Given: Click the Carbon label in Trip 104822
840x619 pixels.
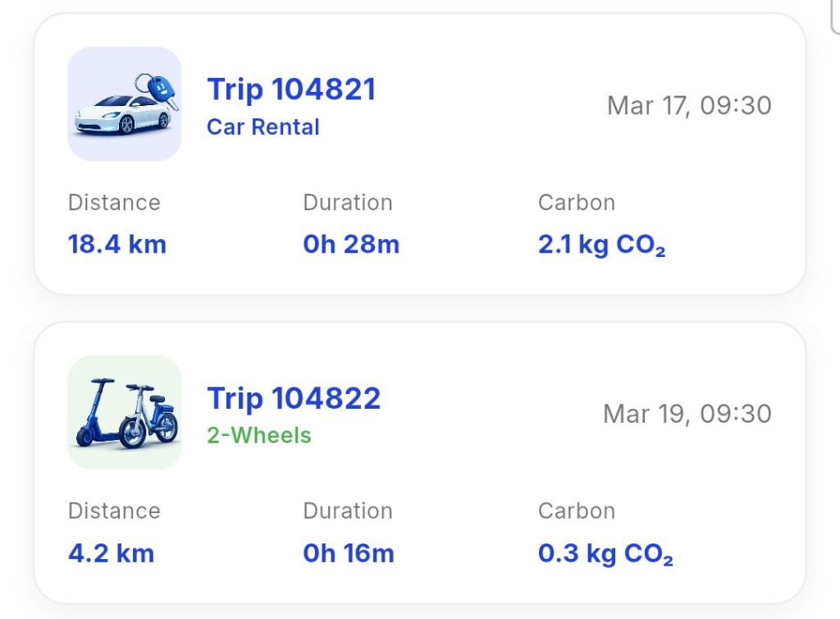Looking at the screenshot, I should pyautogui.click(x=577, y=511).
